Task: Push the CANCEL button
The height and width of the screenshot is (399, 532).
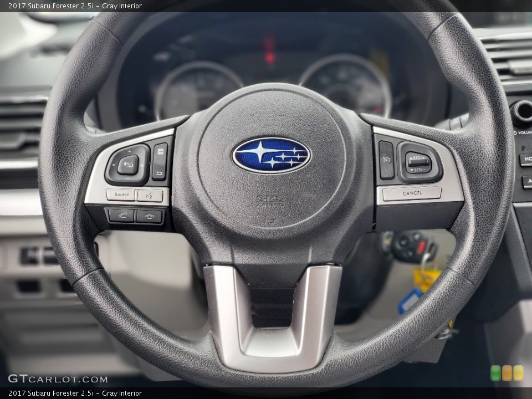Action: tap(412, 193)
